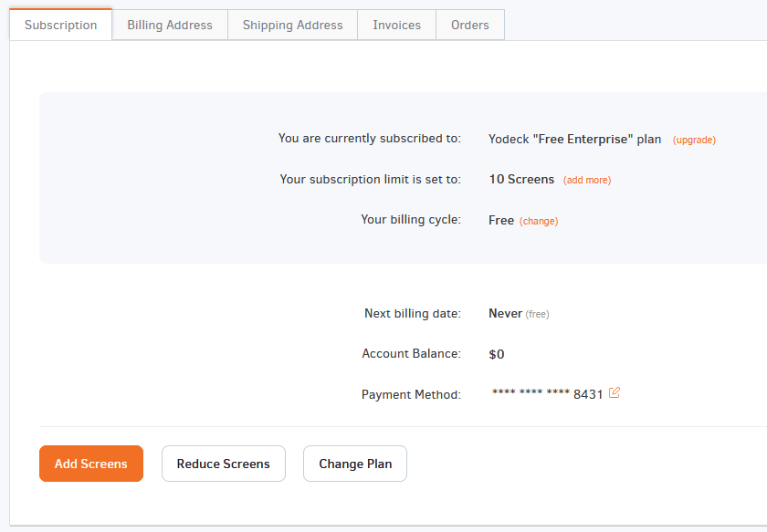View the Invoices tab
This screenshot has width=767, height=532.
point(395,25)
